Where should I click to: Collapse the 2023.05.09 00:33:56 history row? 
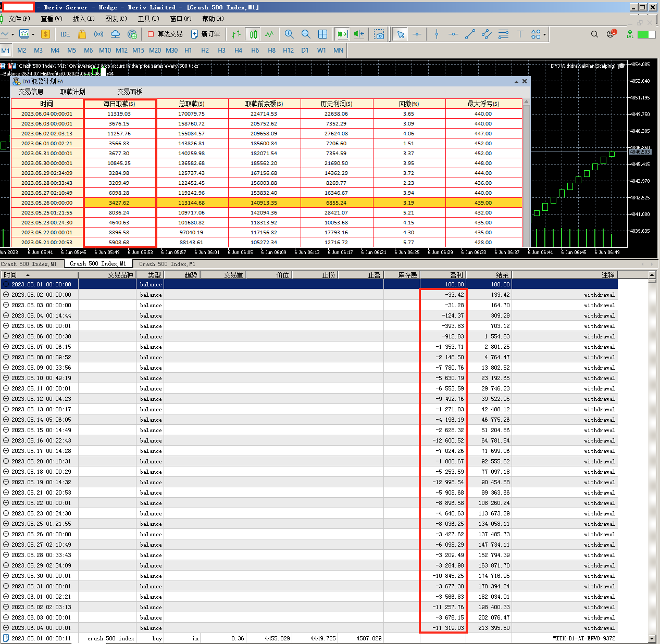pos(6,368)
